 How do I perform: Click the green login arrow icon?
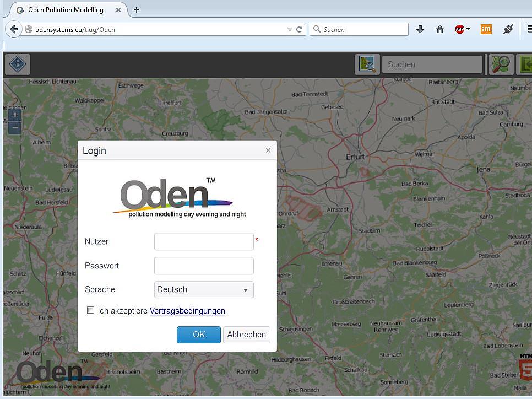tap(525, 64)
